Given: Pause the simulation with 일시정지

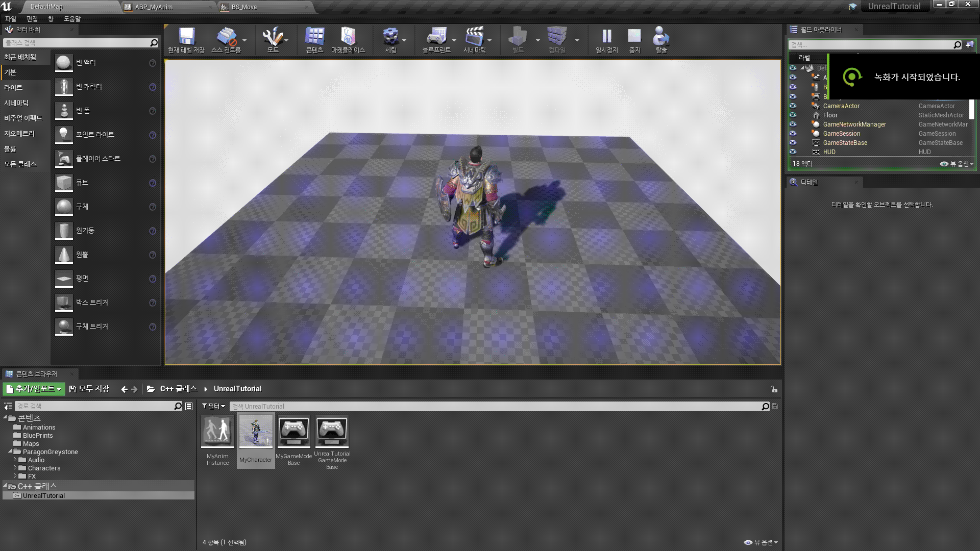Looking at the screenshot, I should pos(606,40).
